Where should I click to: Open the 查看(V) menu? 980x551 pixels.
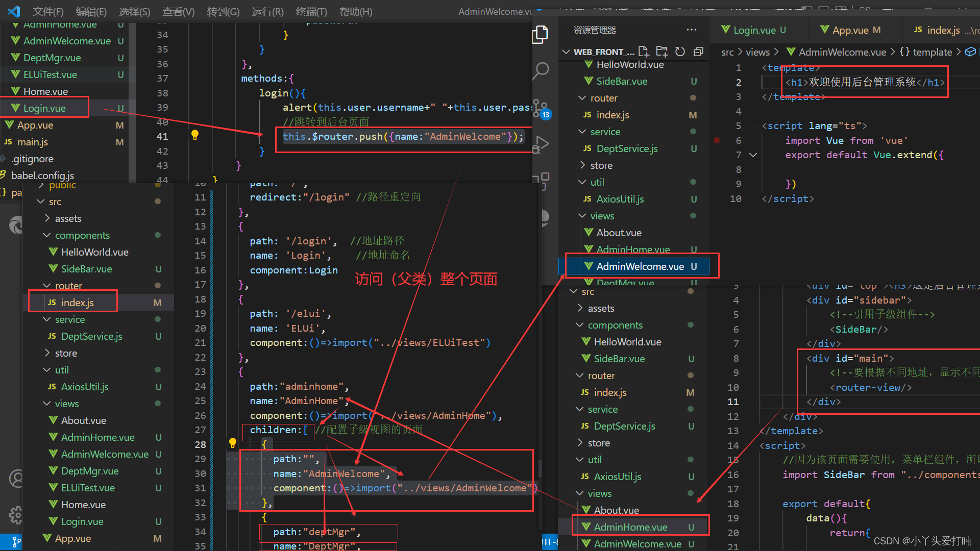click(178, 11)
